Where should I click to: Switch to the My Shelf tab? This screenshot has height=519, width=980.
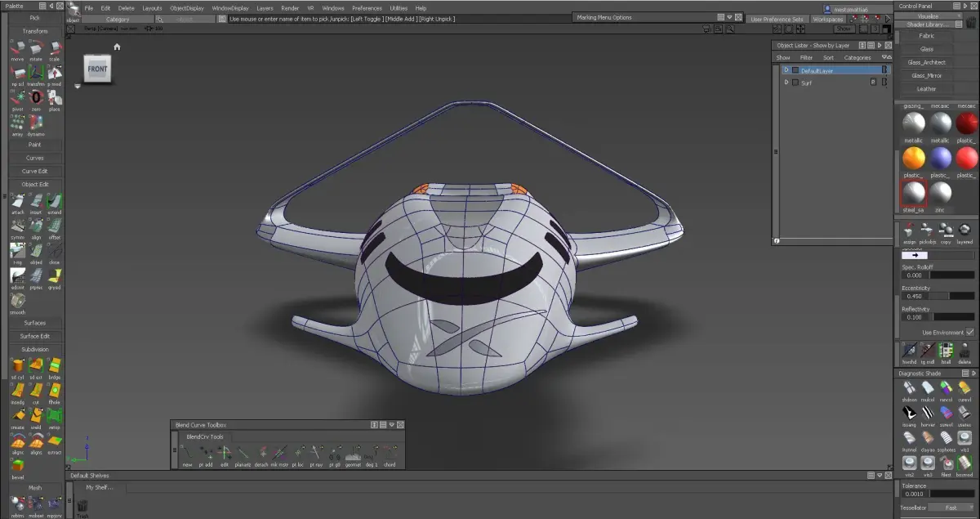pos(100,487)
